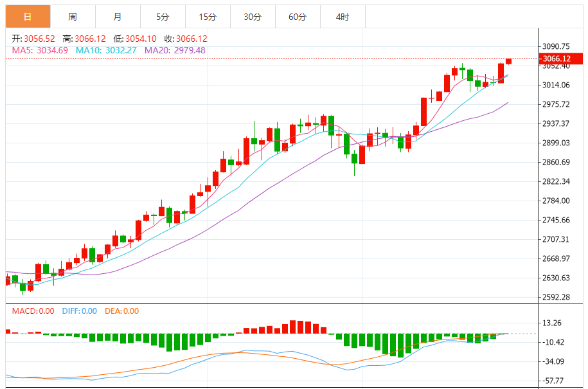588x389 pixels.
Task: Show the 30分 interval chart
Action: (253, 16)
